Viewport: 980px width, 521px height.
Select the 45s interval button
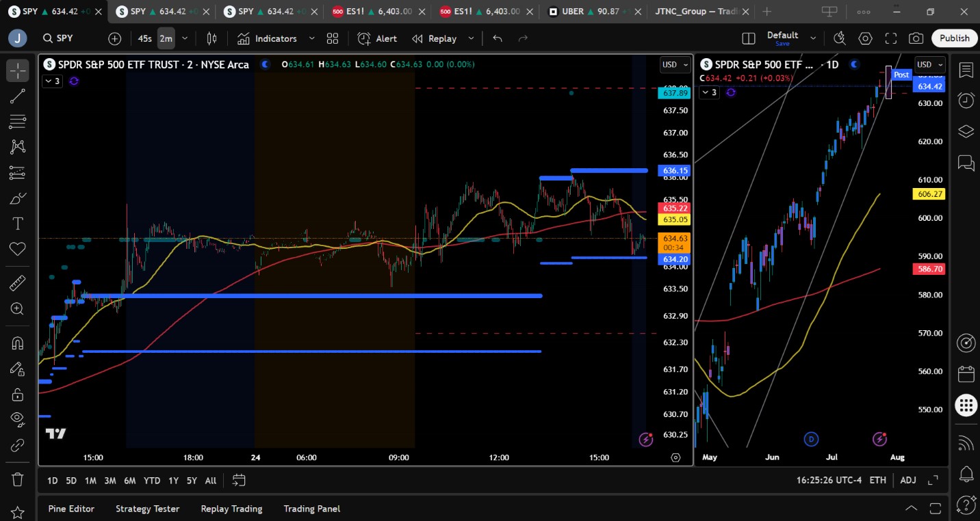click(145, 39)
